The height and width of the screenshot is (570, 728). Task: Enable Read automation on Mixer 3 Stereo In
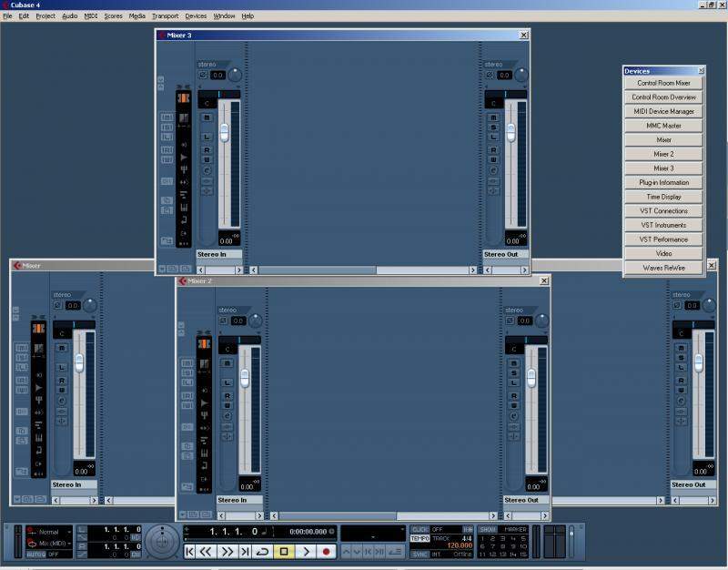(x=207, y=150)
